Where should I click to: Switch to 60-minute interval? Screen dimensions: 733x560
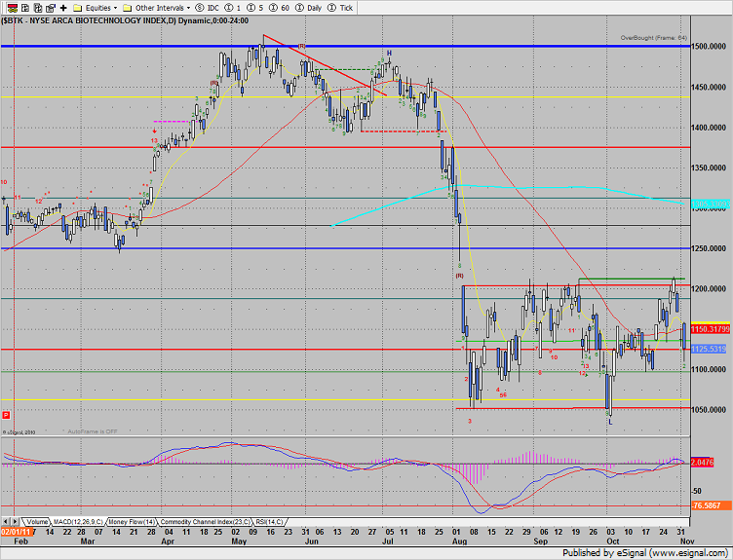(x=279, y=8)
